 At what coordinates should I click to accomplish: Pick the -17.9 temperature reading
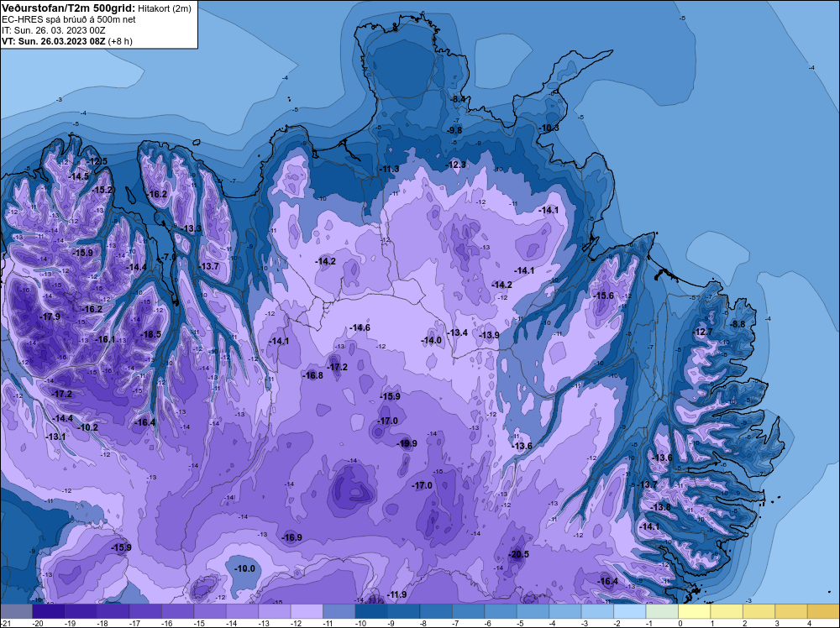point(50,317)
